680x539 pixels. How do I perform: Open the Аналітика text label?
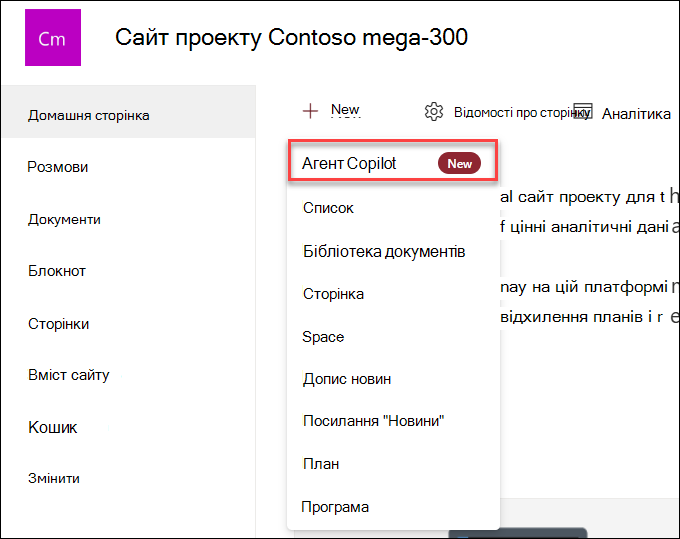point(636,114)
